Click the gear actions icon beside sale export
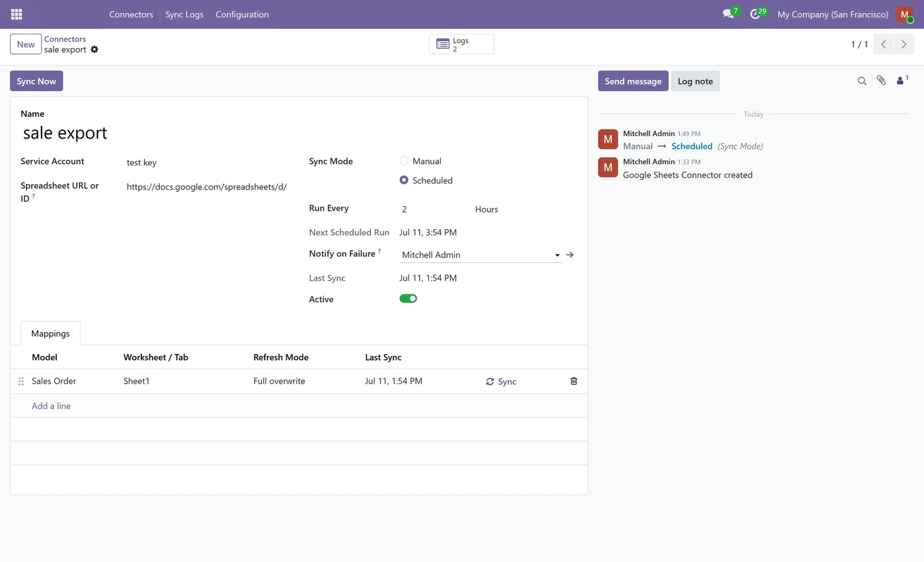This screenshot has height=562, width=924. pyautogui.click(x=94, y=50)
